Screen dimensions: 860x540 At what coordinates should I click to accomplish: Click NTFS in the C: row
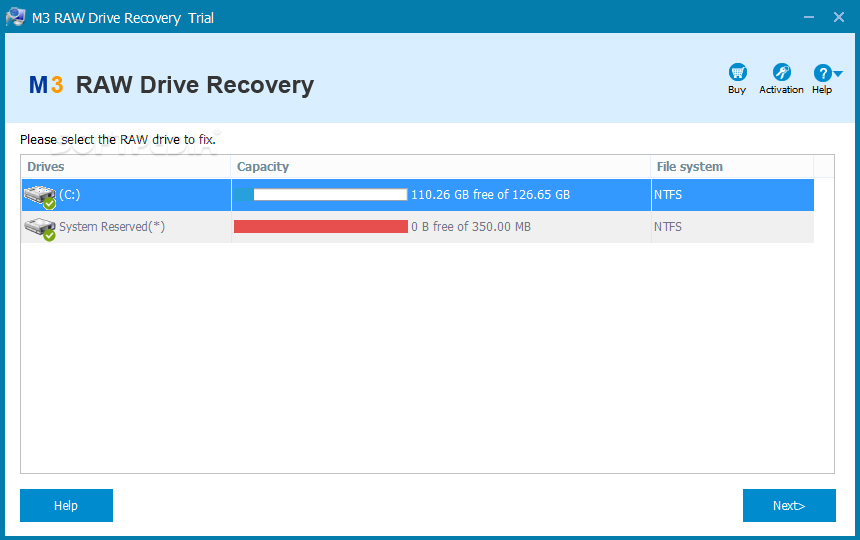(x=668, y=195)
